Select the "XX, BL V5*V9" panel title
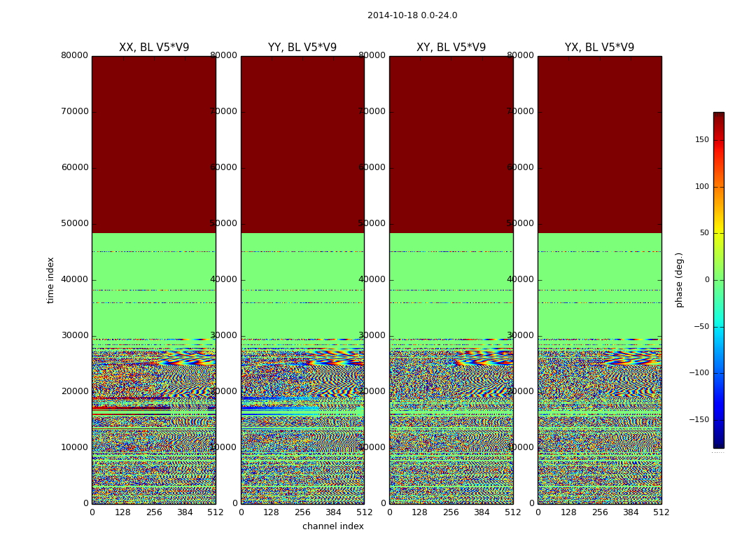Screen dimensions: 735x560 click(x=154, y=48)
